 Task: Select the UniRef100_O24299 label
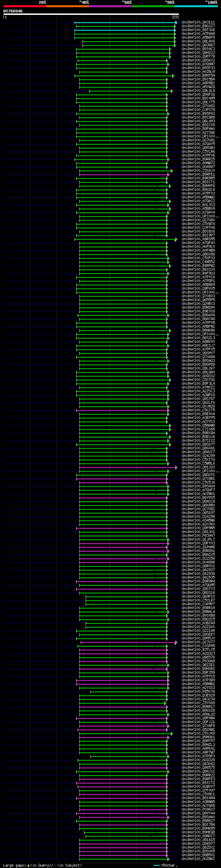198,456
